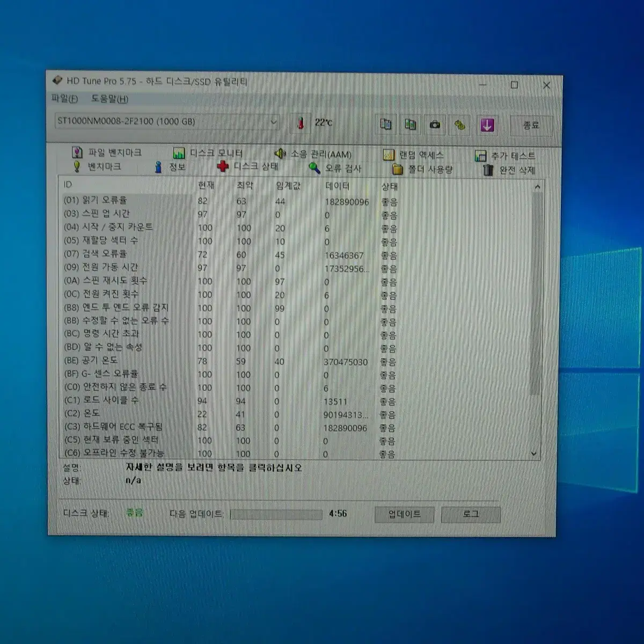The height and width of the screenshot is (644, 644).
Task: Open the drive selector ST1000NM0008-2F2100 dropdown
Action: [x=167, y=121]
